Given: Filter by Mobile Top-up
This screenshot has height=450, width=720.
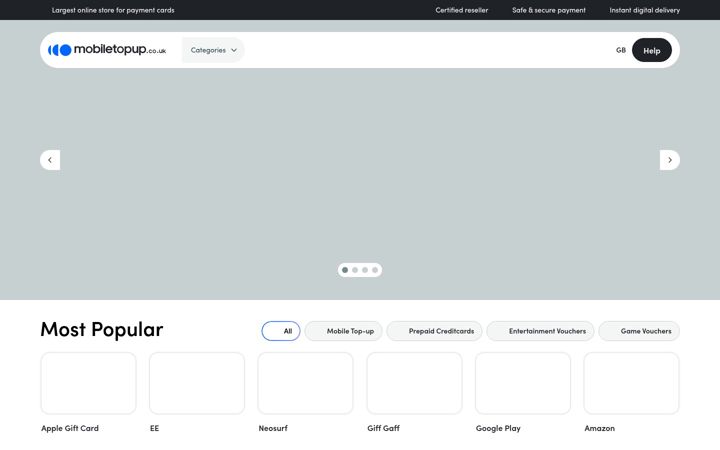Looking at the screenshot, I should point(343,331).
